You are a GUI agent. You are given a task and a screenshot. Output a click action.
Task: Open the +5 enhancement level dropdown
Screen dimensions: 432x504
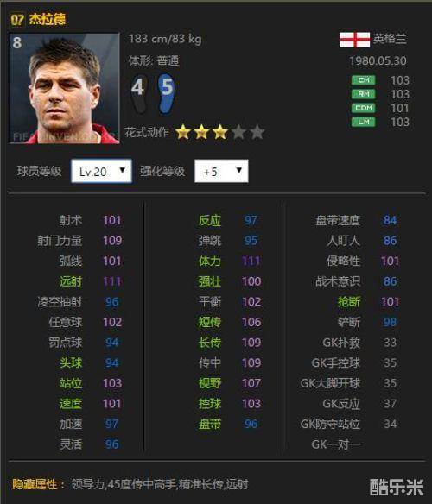pyautogui.click(x=221, y=172)
